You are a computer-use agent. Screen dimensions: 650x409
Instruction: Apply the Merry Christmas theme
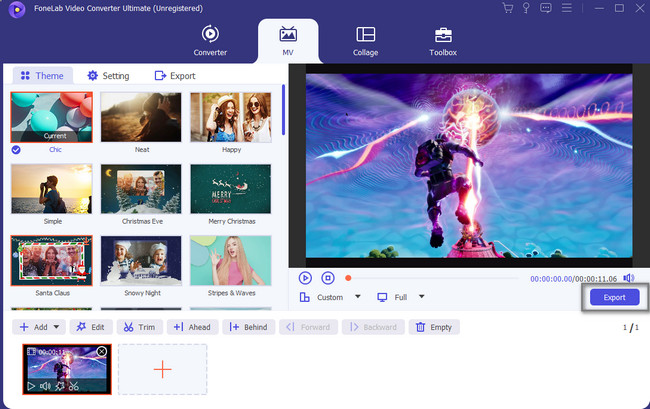(230, 189)
